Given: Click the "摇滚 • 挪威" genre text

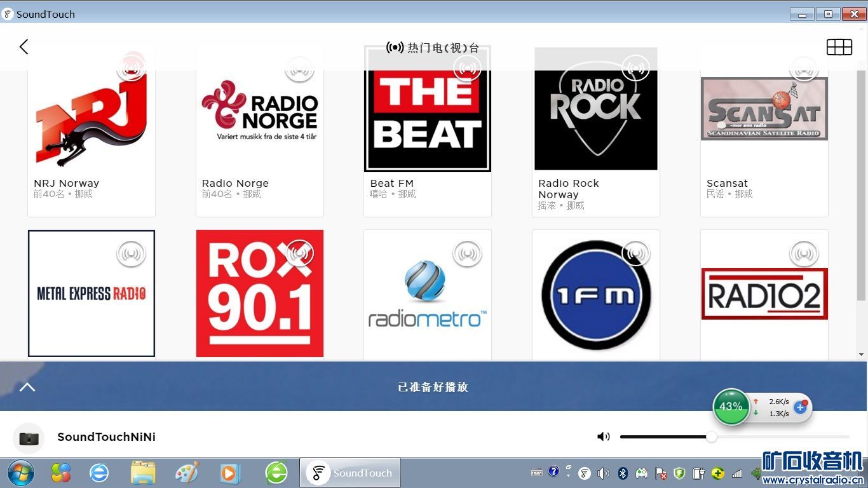Looking at the screenshot, I should (x=561, y=205).
